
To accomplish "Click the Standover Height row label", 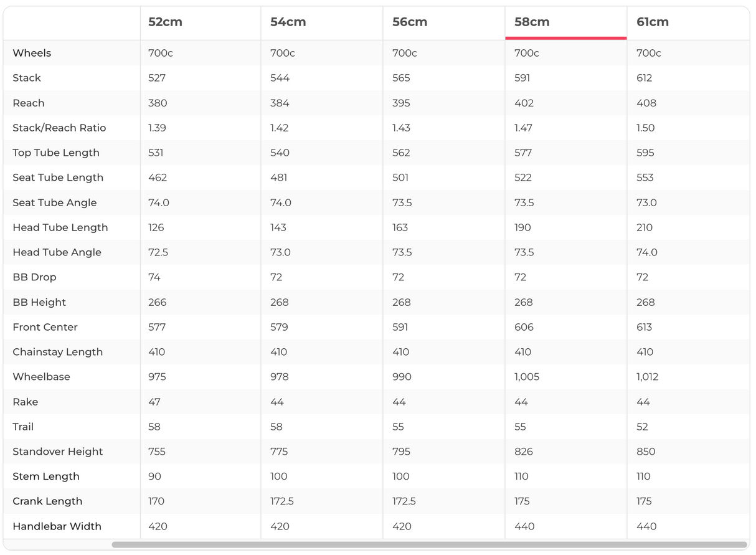I will point(58,452).
